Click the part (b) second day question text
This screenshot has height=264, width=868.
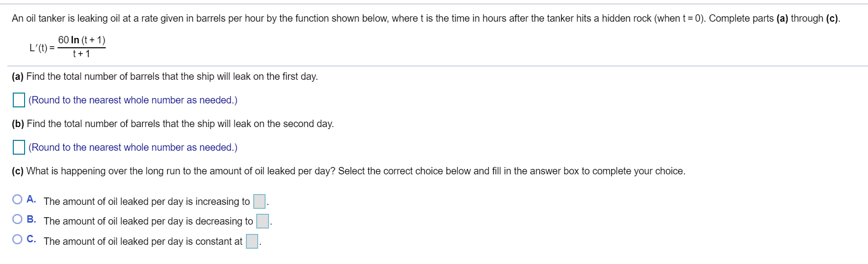tap(173, 124)
